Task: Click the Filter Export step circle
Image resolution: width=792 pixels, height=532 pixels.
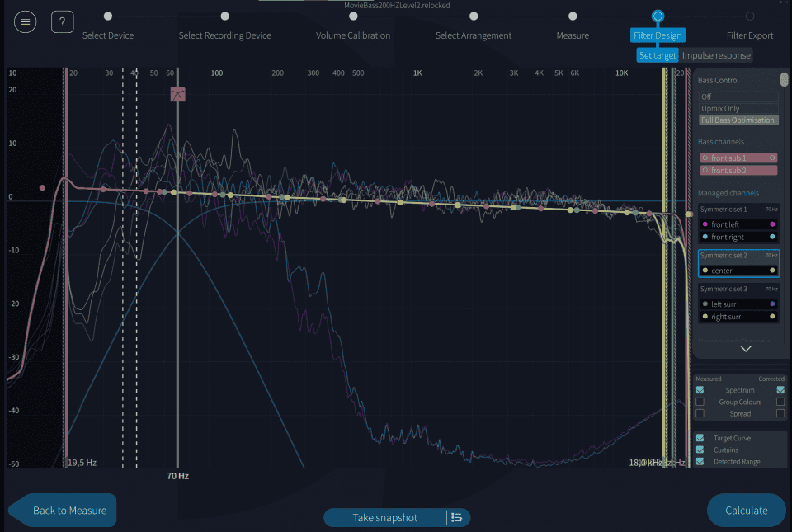Action: [x=749, y=16]
